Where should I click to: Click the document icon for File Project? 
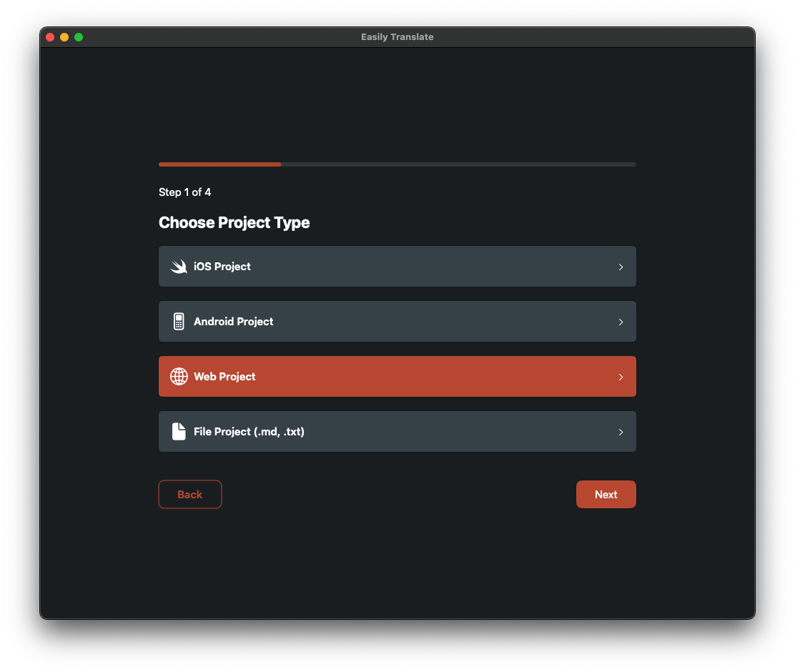click(x=179, y=432)
